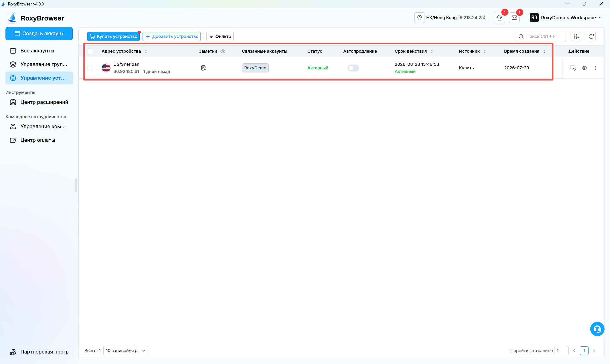This screenshot has height=364, width=610.
Task: Sort by Время создания column
Action: [544, 51]
